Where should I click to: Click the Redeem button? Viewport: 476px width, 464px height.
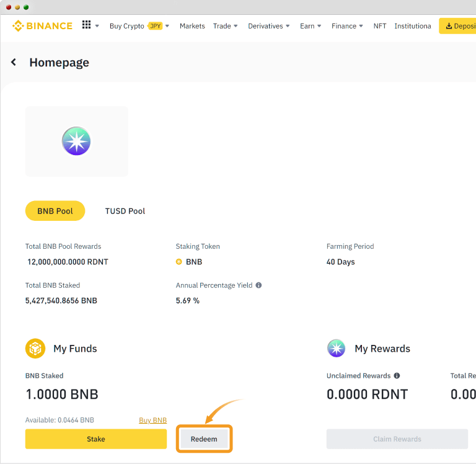coord(204,439)
